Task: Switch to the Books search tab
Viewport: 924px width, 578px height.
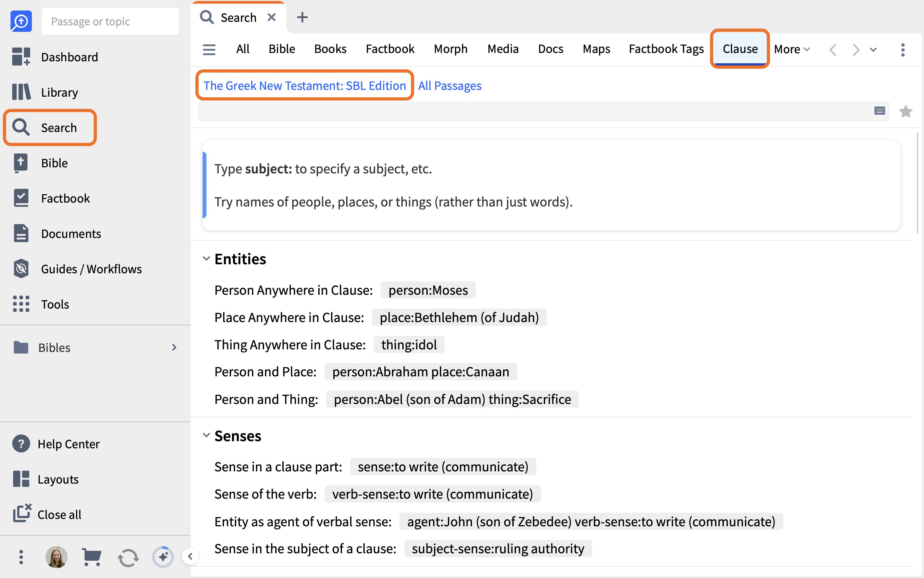Action: tap(330, 49)
